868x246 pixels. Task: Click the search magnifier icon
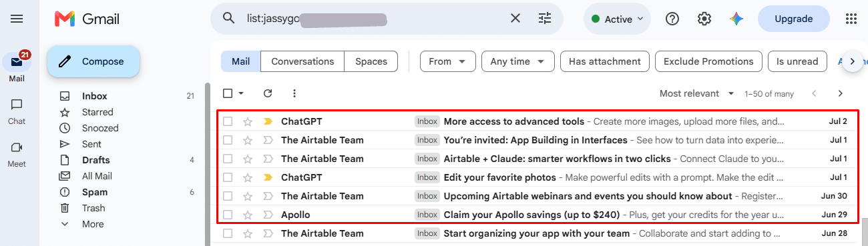[x=229, y=19]
